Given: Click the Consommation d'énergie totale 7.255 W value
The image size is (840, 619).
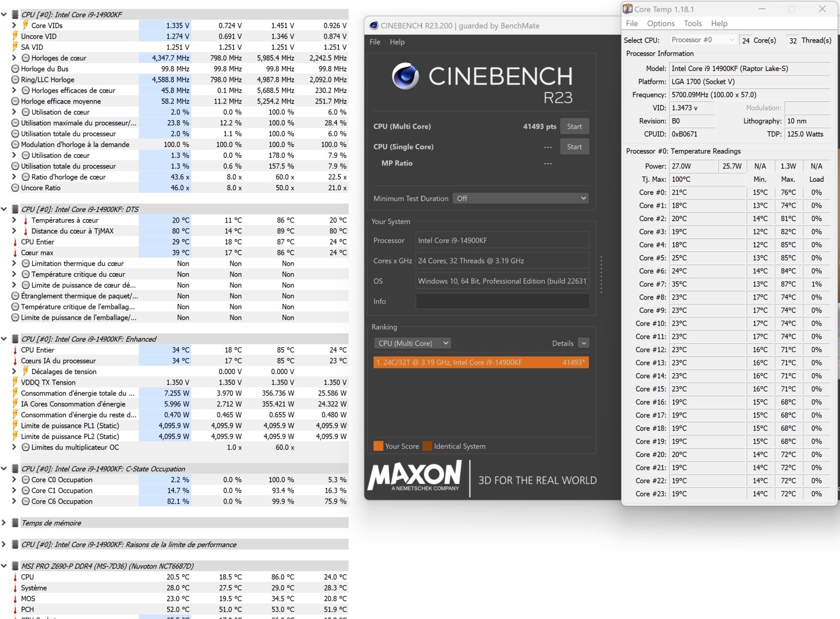Looking at the screenshot, I should (177, 393).
